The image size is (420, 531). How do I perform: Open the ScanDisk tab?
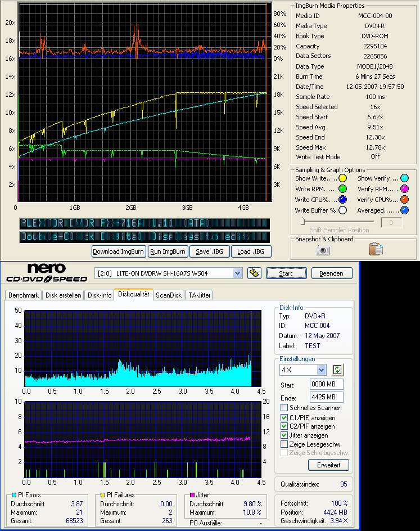pos(169,295)
